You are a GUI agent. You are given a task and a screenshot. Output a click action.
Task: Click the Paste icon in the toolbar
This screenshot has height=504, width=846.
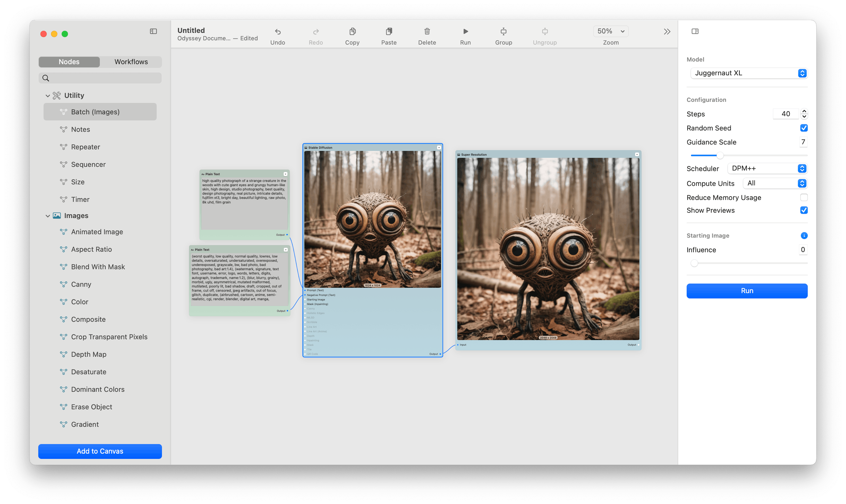[x=389, y=31]
